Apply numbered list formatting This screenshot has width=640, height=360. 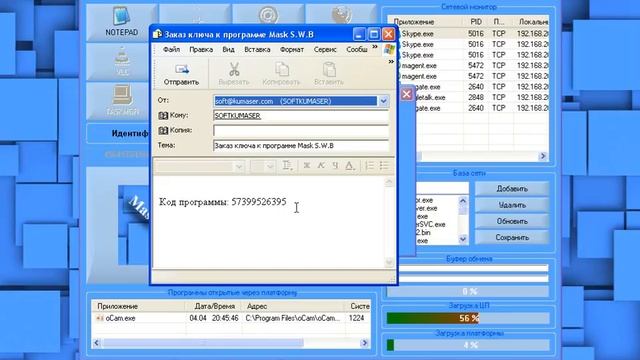pos(369,165)
